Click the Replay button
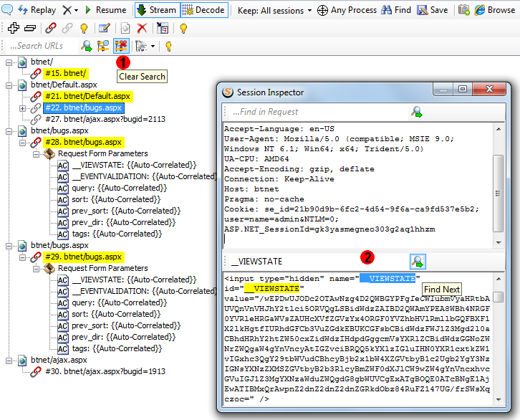This screenshot has height=420, width=520. (37, 10)
